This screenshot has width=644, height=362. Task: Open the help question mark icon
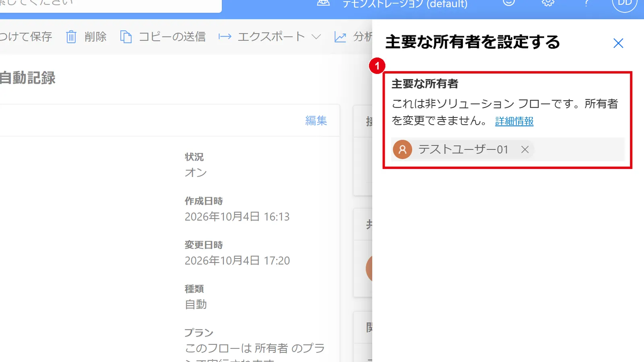coord(586,2)
